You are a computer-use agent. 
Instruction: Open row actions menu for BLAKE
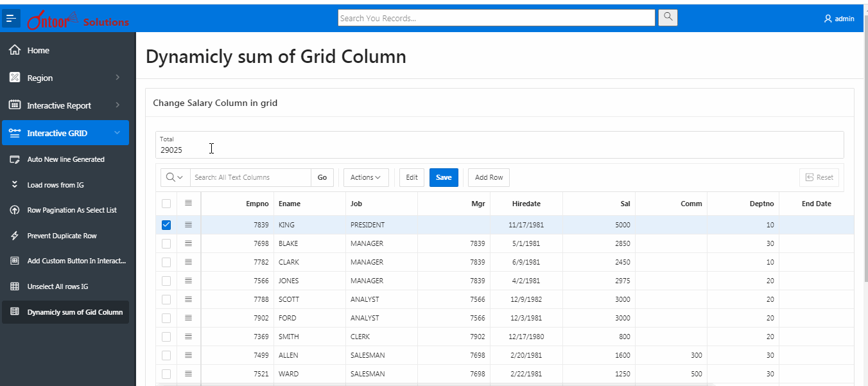click(188, 243)
